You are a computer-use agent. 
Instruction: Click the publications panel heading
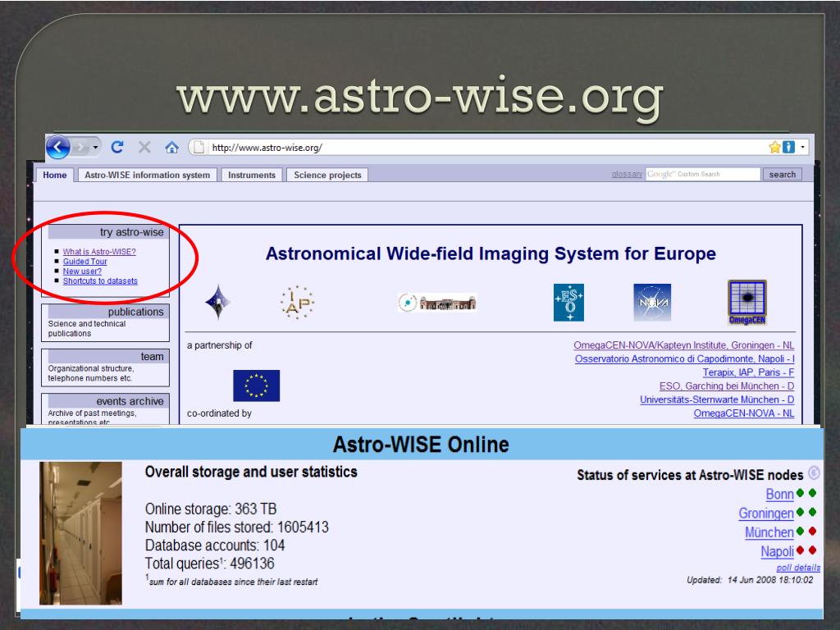click(107, 312)
